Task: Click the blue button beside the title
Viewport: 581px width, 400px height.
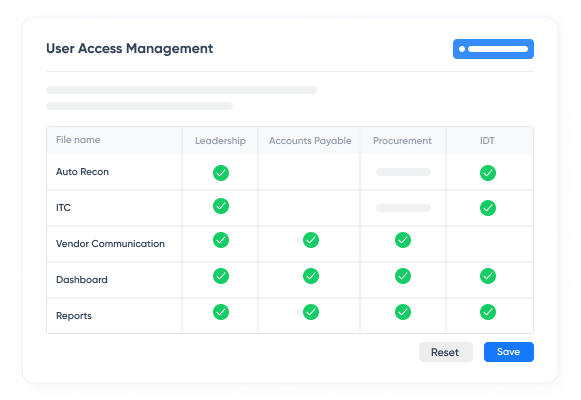Action: click(493, 49)
